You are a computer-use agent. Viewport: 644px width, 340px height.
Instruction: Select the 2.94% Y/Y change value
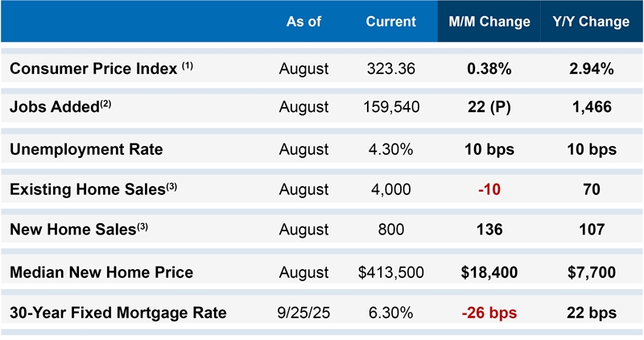[591, 68]
